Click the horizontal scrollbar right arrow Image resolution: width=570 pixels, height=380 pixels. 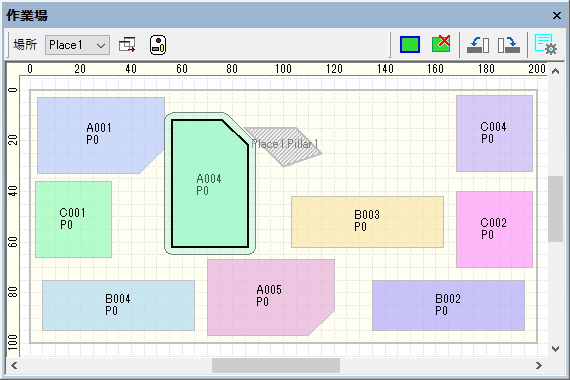pyautogui.click(x=539, y=365)
